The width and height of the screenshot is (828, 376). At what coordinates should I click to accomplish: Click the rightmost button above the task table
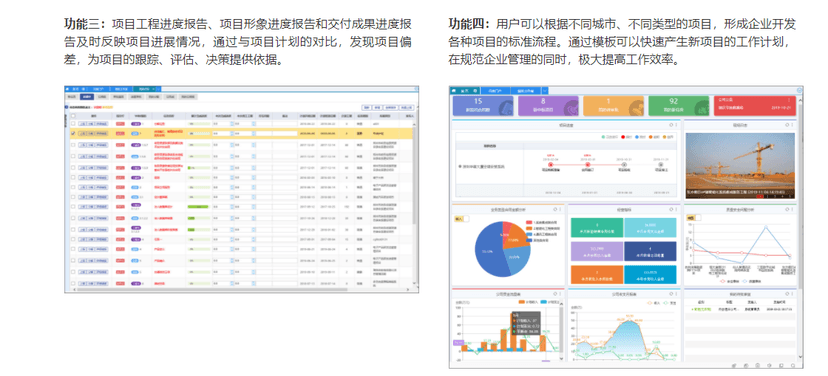pos(406,107)
